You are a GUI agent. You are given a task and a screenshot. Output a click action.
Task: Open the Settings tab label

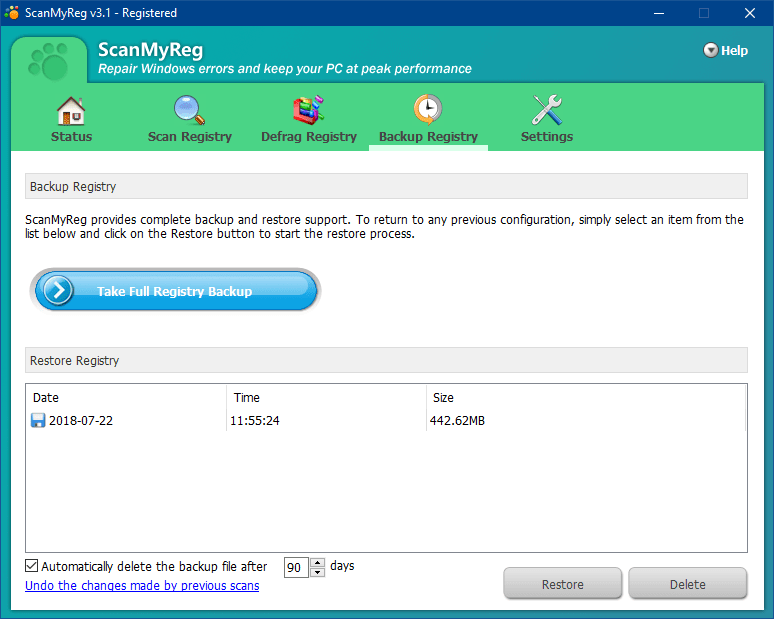coord(547,137)
